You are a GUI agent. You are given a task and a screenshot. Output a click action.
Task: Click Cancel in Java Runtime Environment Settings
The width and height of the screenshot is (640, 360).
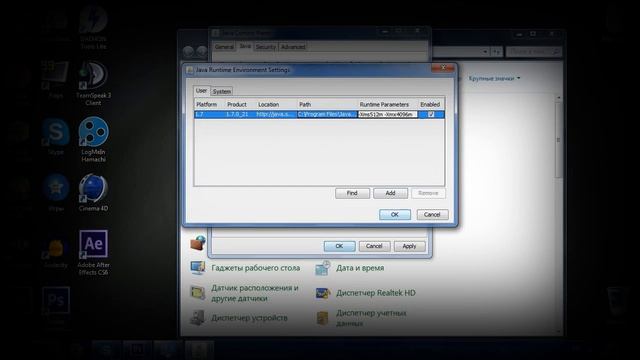coord(432,215)
